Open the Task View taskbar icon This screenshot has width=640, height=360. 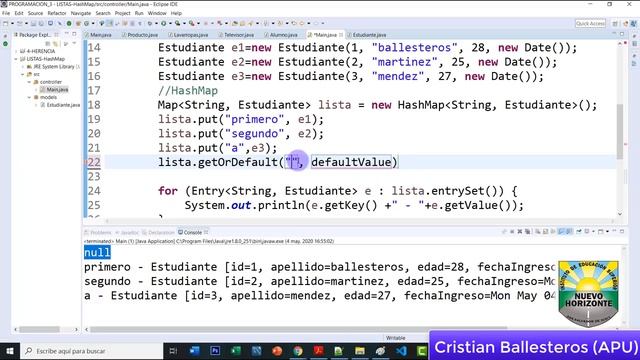pyautogui.click(x=173, y=351)
